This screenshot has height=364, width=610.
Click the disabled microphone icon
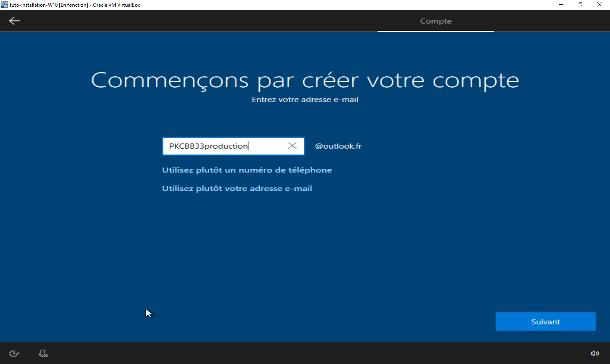pyautogui.click(x=43, y=353)
